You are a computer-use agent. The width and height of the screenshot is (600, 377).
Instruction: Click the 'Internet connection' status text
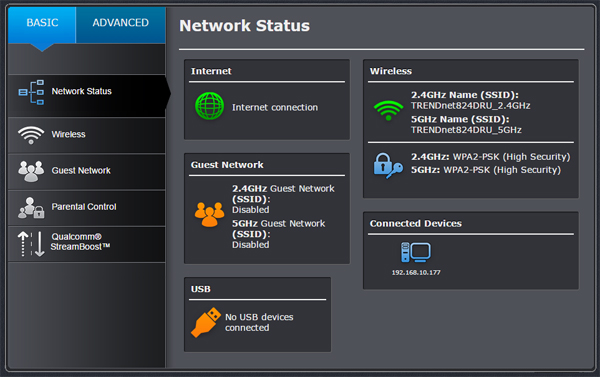(x=275, y=108)
